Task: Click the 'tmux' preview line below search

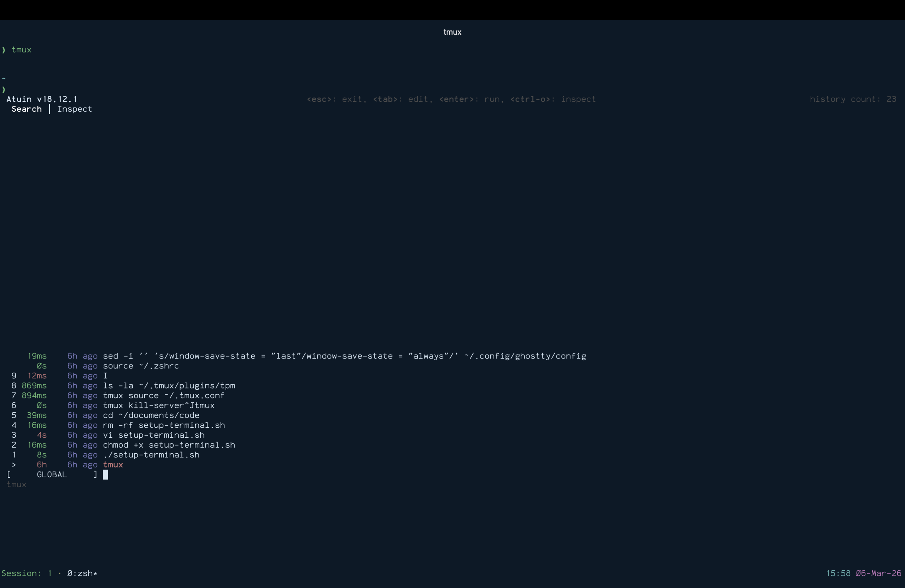Action: [x=16, y=484]
